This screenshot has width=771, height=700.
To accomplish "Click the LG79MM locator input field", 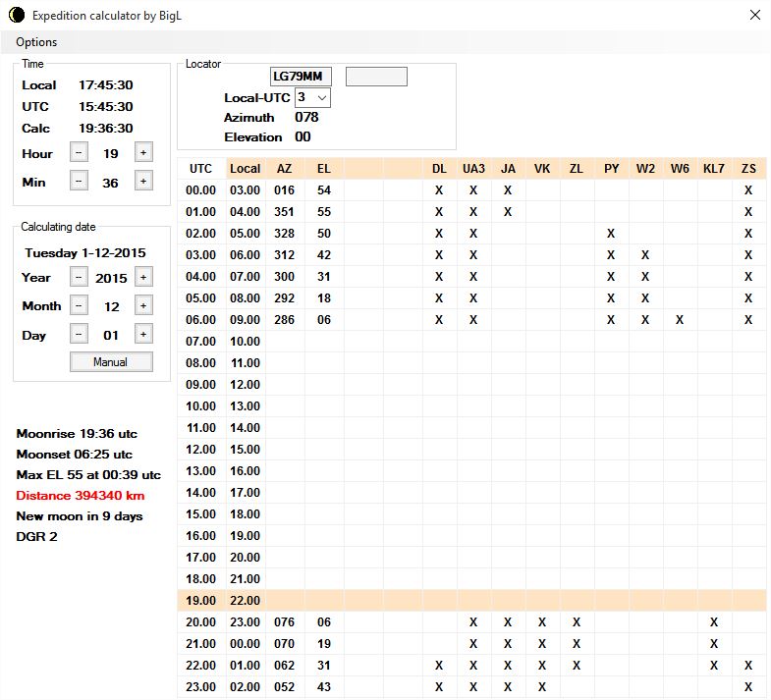I will click(x=302, y=77).
